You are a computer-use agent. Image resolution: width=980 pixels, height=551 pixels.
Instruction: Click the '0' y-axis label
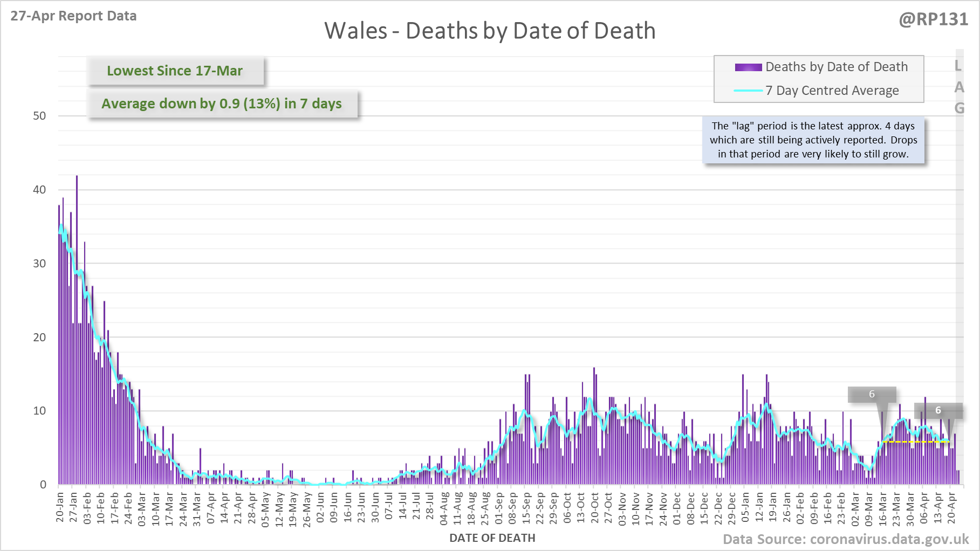point(43,485)
